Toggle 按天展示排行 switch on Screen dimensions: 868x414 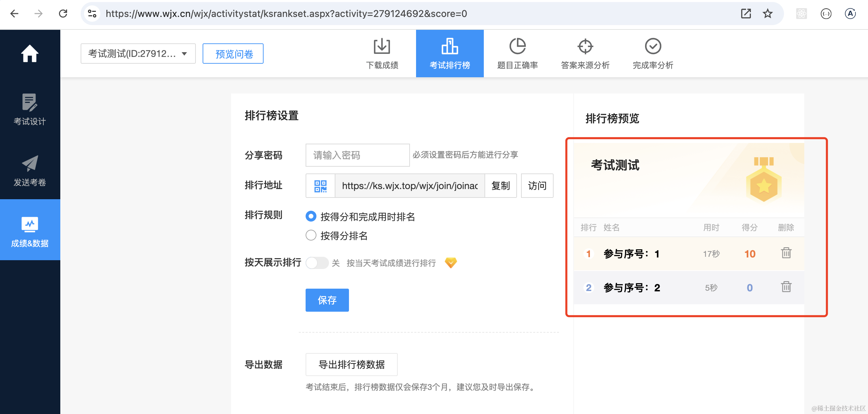click(317, 263)
